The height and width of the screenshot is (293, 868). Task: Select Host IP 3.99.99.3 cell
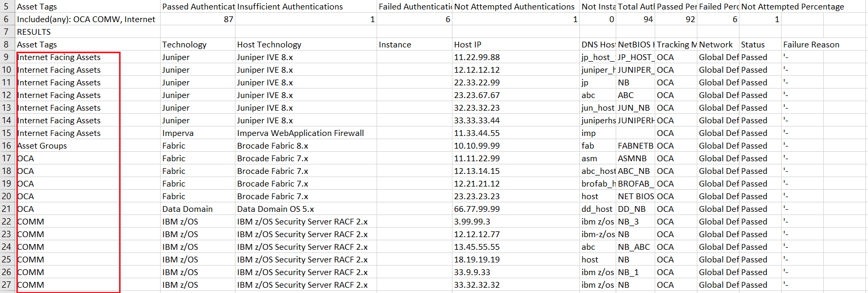click(516, 221)
